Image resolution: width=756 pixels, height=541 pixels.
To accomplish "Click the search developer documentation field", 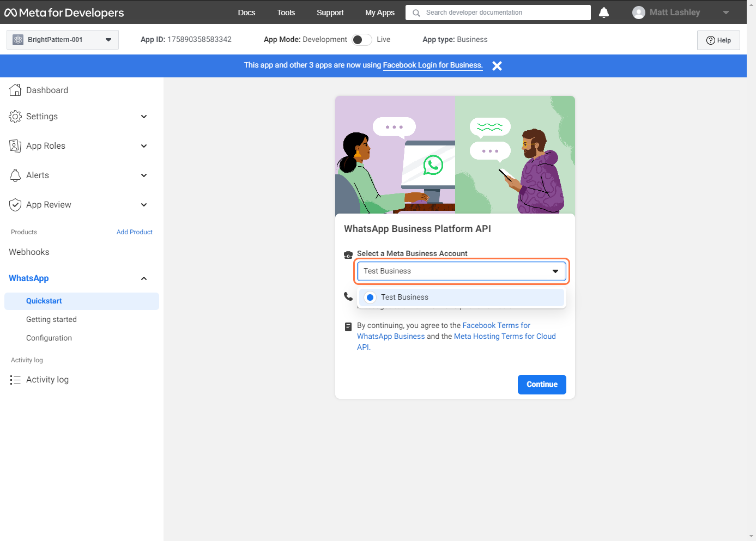I will (501, 13).
